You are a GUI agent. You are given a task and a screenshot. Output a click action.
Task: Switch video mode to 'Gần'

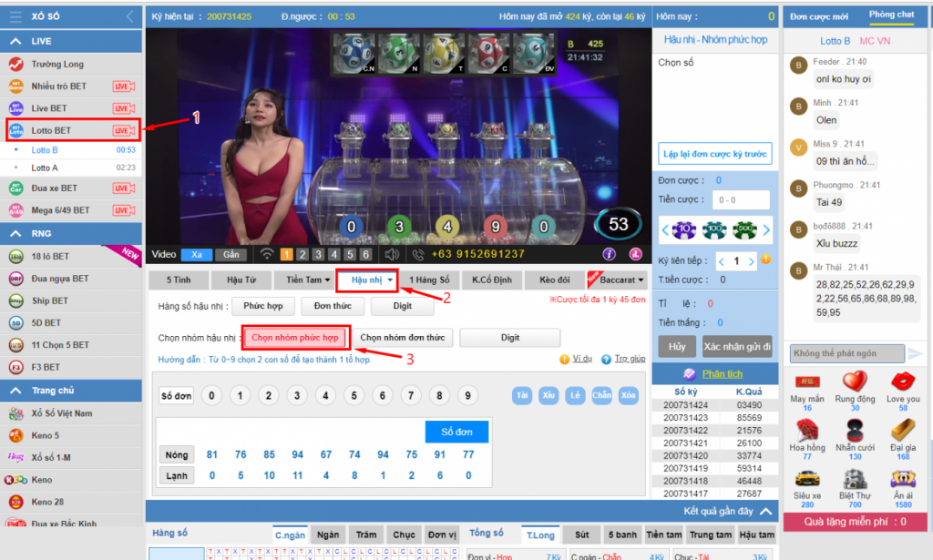coord(231,255)
